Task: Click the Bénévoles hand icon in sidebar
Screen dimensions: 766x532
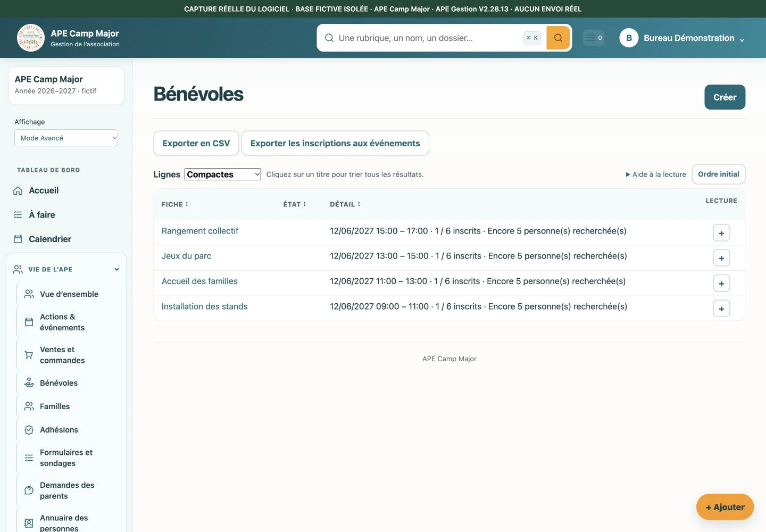Action: [29, 383]
